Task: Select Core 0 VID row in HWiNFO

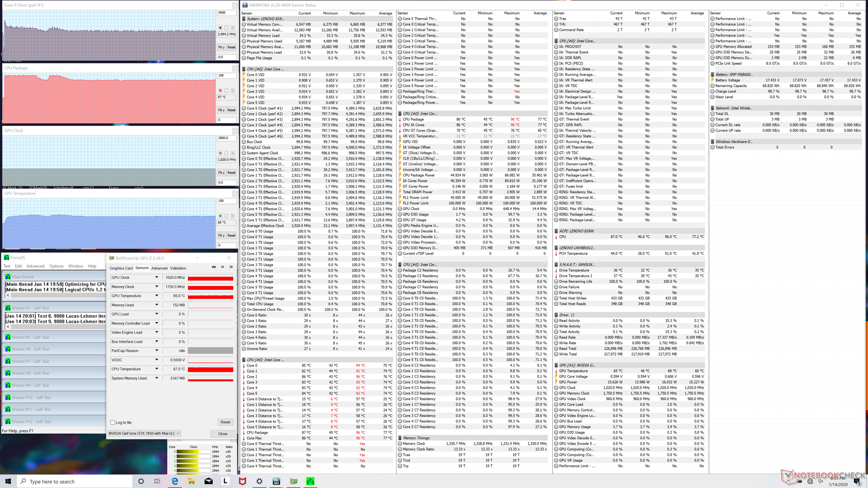Action: pos(317,75)
